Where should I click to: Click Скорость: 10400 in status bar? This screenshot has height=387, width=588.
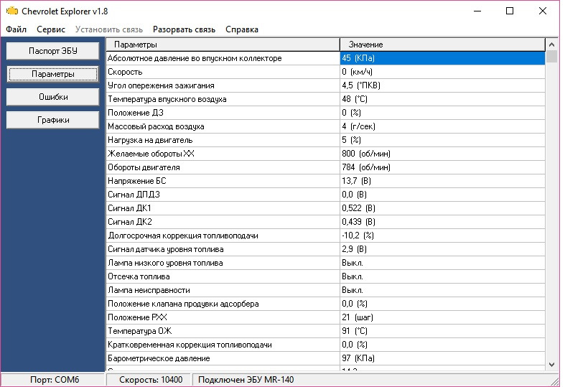pyautogui.click(x=151, y=380)
